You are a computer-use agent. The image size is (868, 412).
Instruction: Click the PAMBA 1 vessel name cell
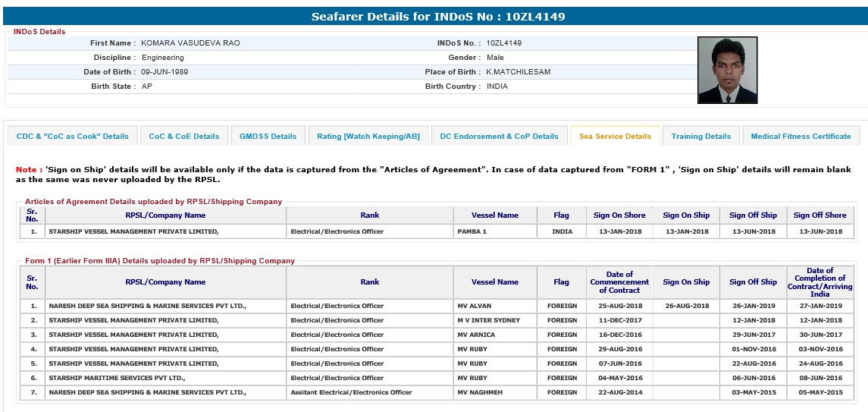click(x=494, y=231)
